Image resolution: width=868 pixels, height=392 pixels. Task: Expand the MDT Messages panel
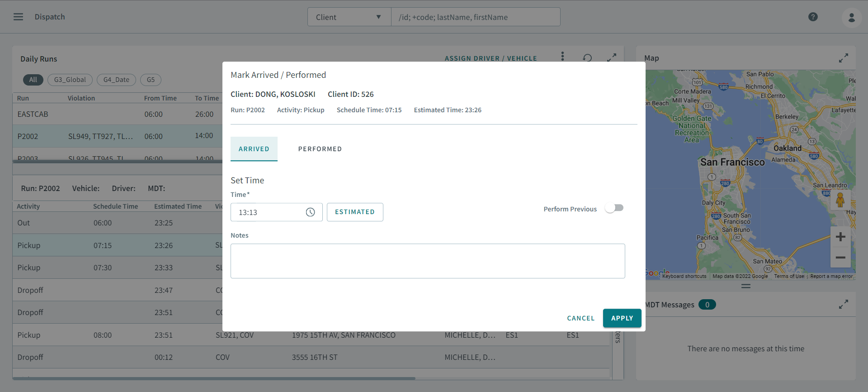point(844,305)
